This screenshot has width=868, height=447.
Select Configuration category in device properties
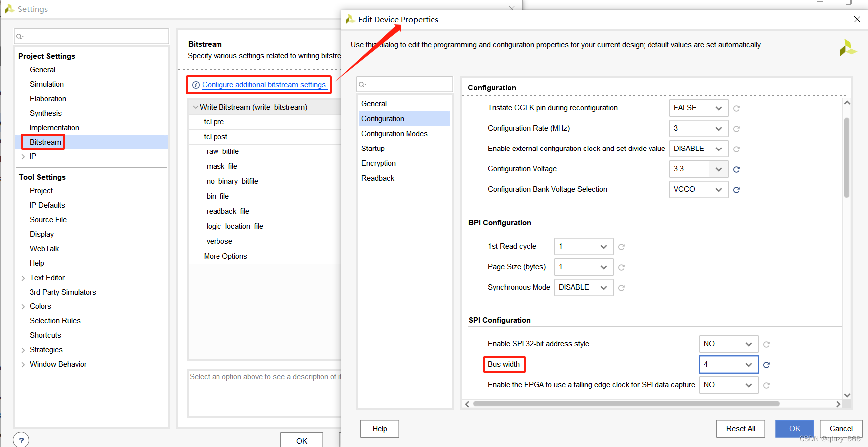pyautogui.click(x=405, y=119)
